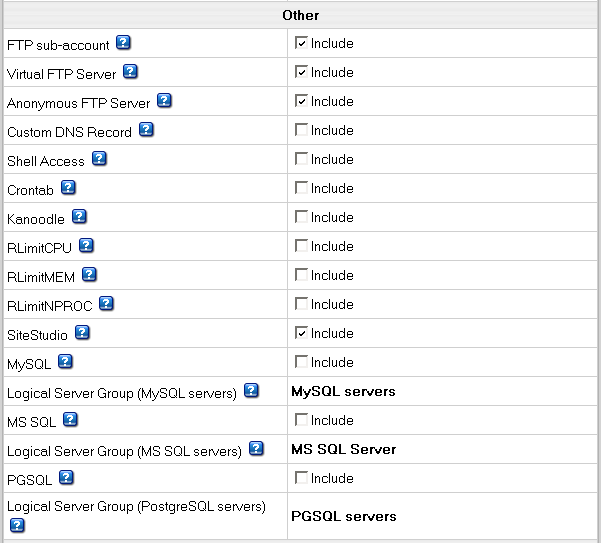Check Include for Shell Access
601x543 pixels.
[x=301, y=159]
